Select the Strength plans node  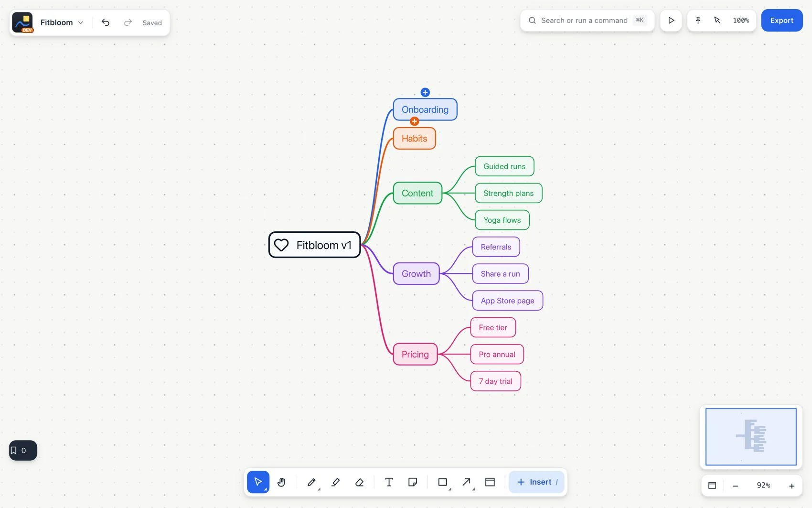click(508, 193)
